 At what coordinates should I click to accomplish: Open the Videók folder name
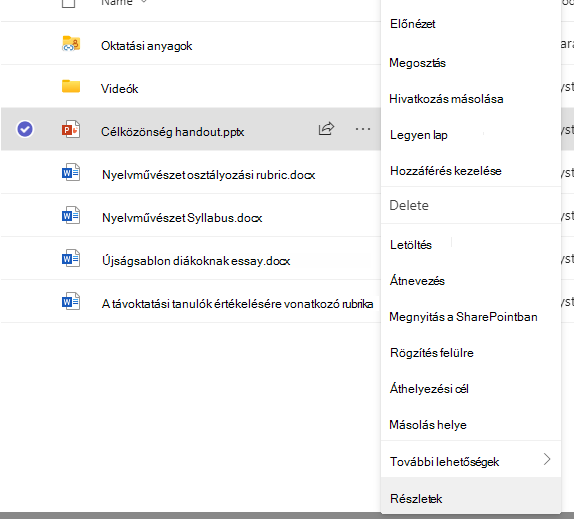tap(119, 89)
